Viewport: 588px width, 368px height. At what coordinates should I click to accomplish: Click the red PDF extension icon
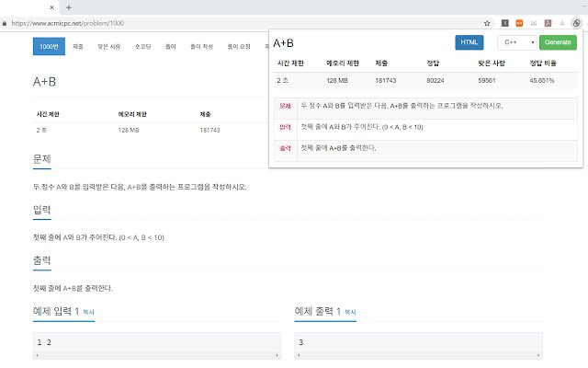pyautogui.click(x=548, y=23)
